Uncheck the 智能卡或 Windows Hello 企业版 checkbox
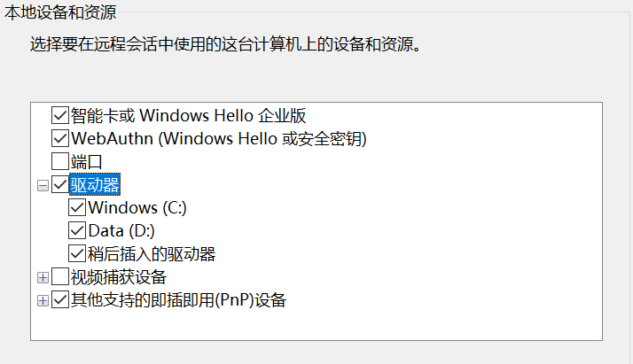 [60, 115]
